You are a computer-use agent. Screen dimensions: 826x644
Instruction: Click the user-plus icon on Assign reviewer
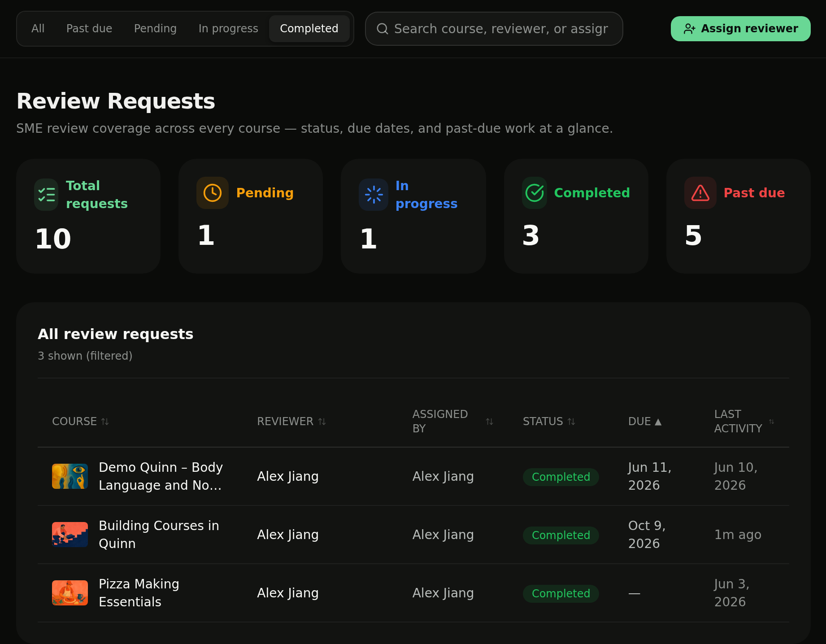coord(689,29)
